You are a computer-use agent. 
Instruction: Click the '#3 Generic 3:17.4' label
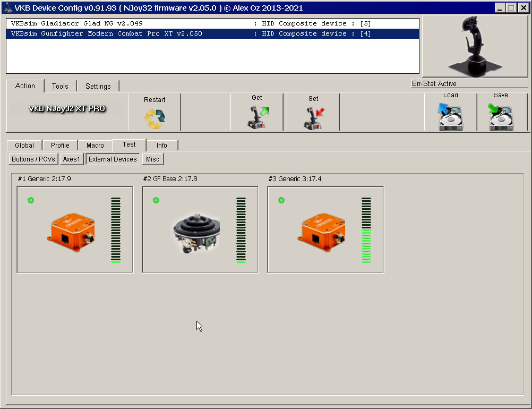tap(295, 179)
